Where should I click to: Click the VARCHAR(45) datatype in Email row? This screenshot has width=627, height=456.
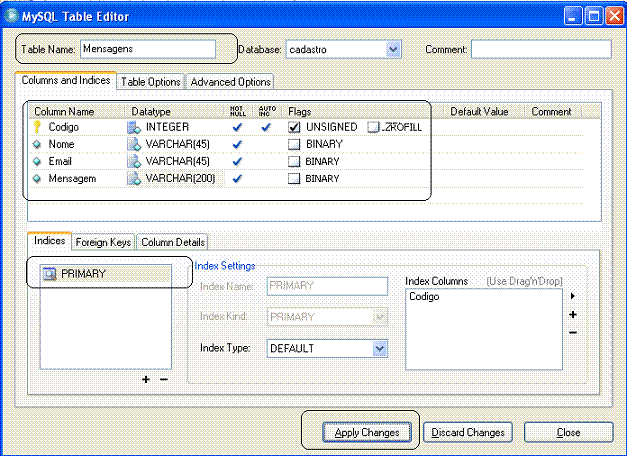[x=178, y=161]
